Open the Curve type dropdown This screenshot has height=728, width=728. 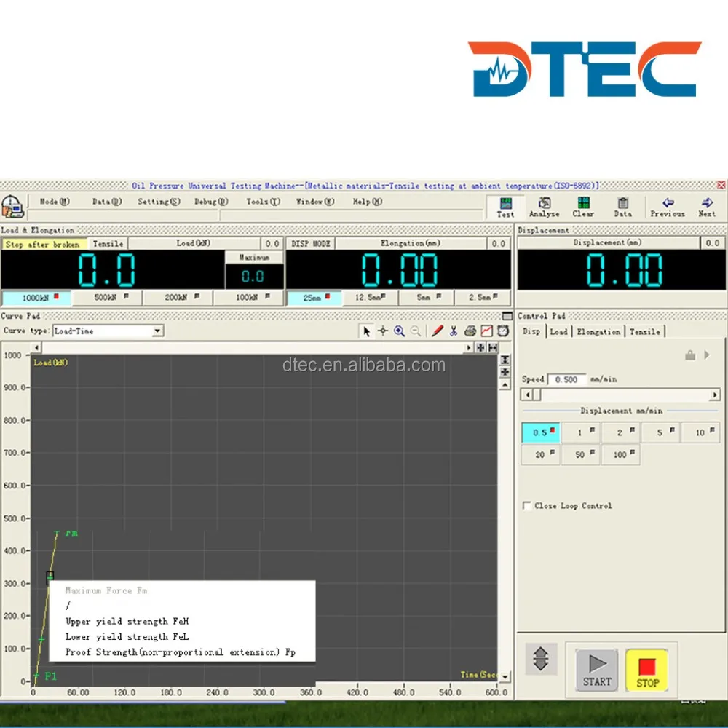pos(157,331)
